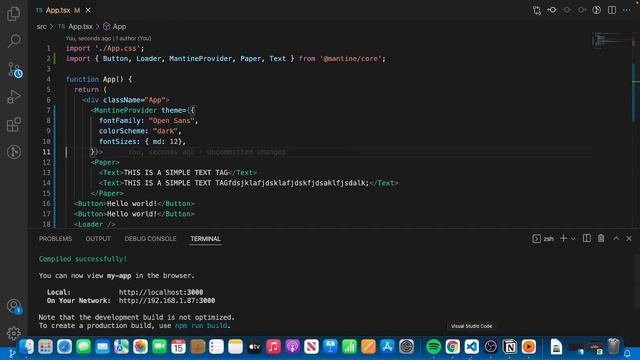Open the 192.168.1.87:3000 network link
This screenshot has height=360, width=640.
point(167,301)
